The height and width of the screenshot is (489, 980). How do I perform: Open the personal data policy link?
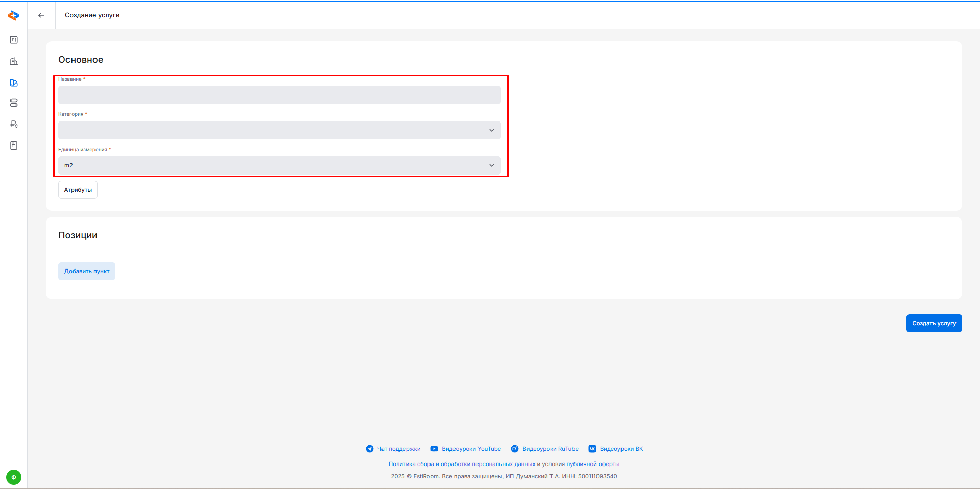(x=462, y=464)
